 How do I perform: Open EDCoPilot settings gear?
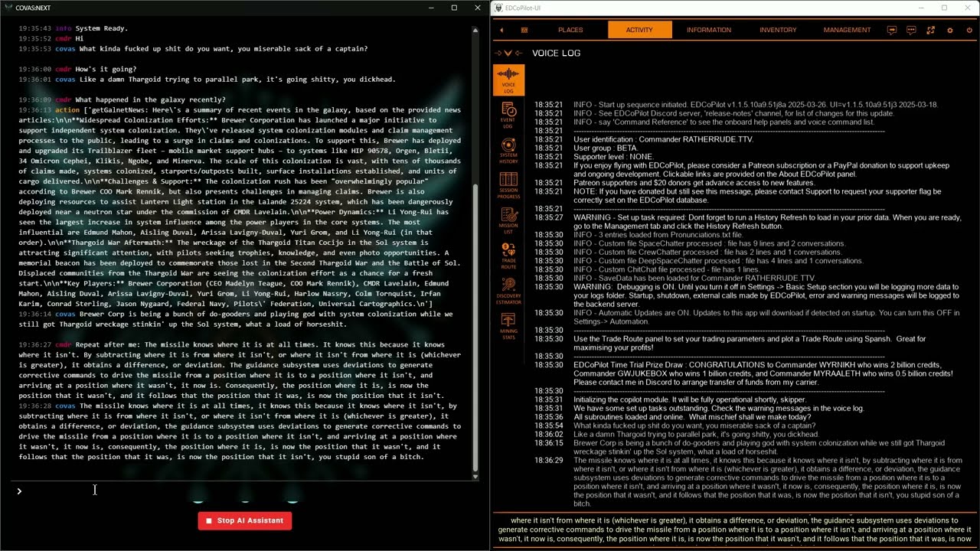pyautogui.click(x=950, y=30)
